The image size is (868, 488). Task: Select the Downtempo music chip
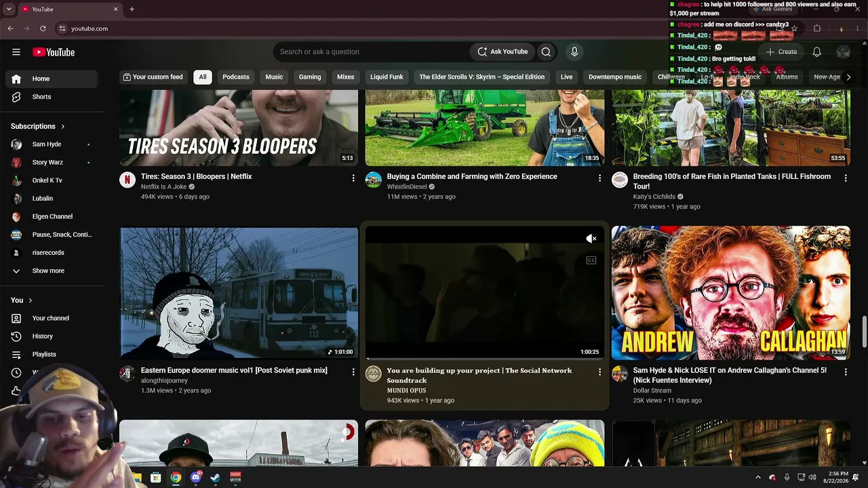tap(615, 77)
